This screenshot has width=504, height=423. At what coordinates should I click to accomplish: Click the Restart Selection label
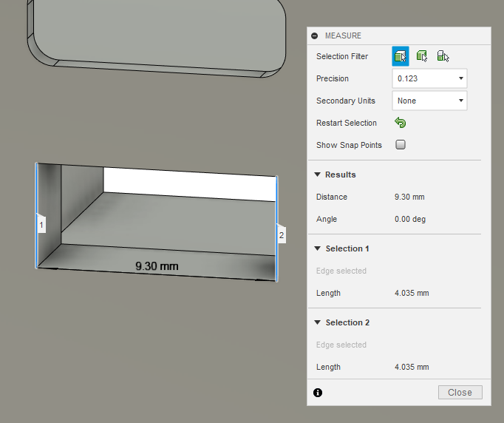coord(347,123)
